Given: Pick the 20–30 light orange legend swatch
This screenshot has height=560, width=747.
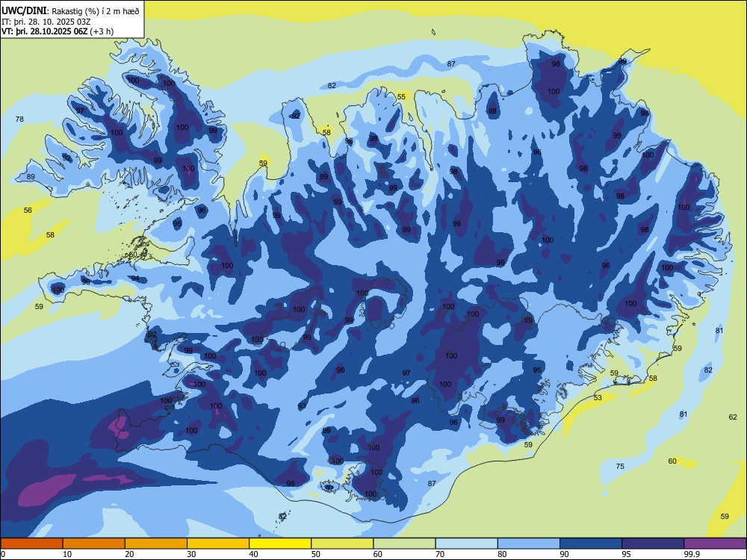Looking at the screenshot, I should [156, 544].
